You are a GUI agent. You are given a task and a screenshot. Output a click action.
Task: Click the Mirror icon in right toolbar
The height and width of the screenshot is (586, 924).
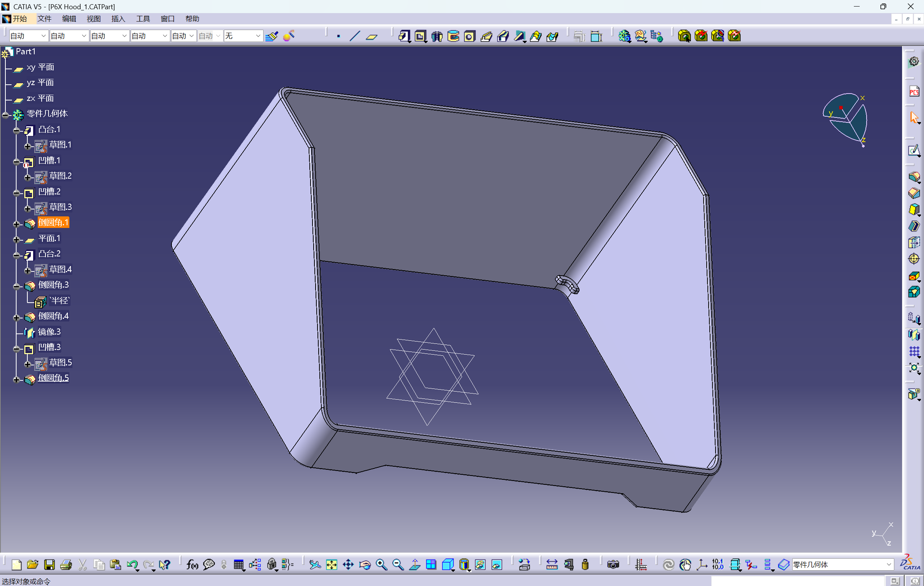914,335
